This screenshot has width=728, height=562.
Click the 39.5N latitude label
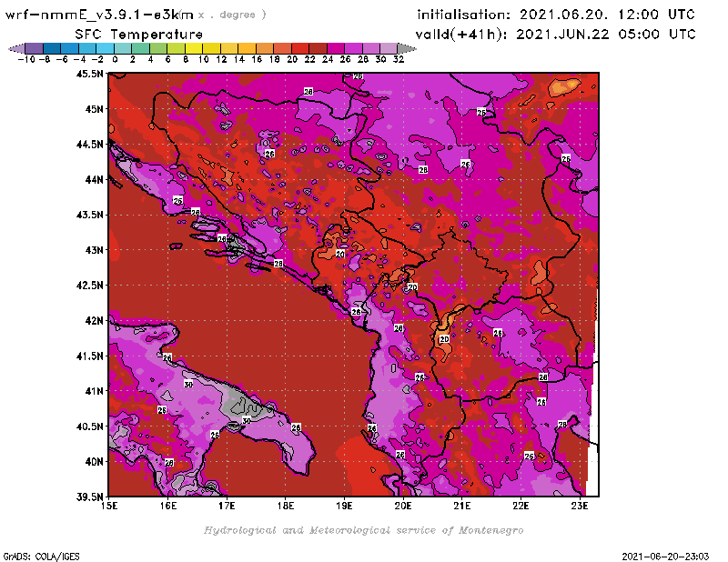[89, 497]
